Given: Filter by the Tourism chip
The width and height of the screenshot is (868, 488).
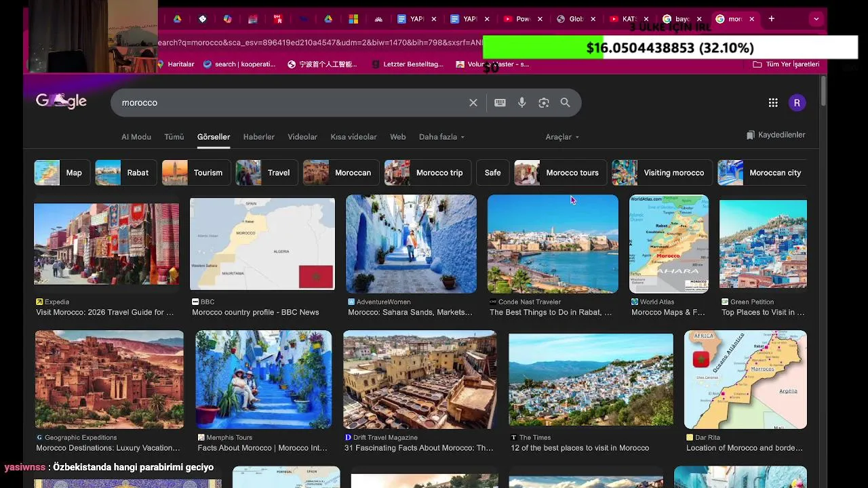Looking at the screenshot, I should click(x=196, y=173).
